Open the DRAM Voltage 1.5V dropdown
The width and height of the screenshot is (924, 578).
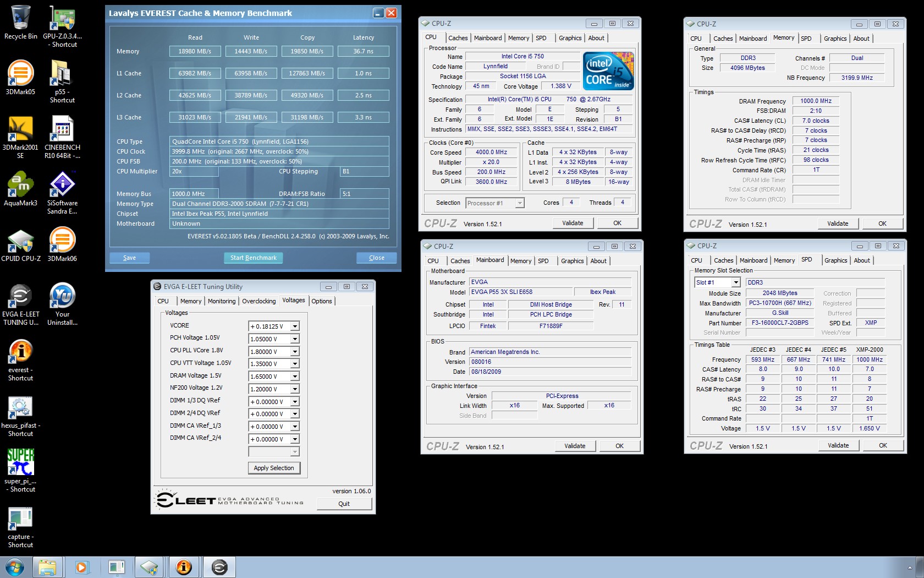click(295, 377)
